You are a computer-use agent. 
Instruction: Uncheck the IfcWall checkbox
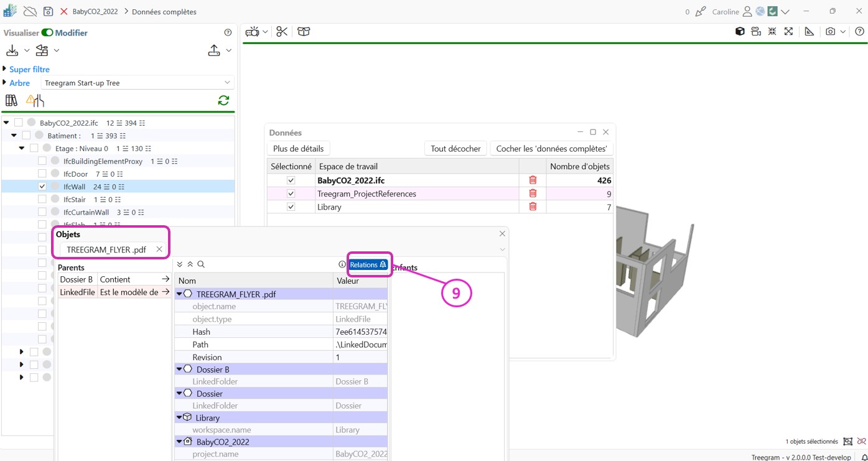(x=42, y=187)
